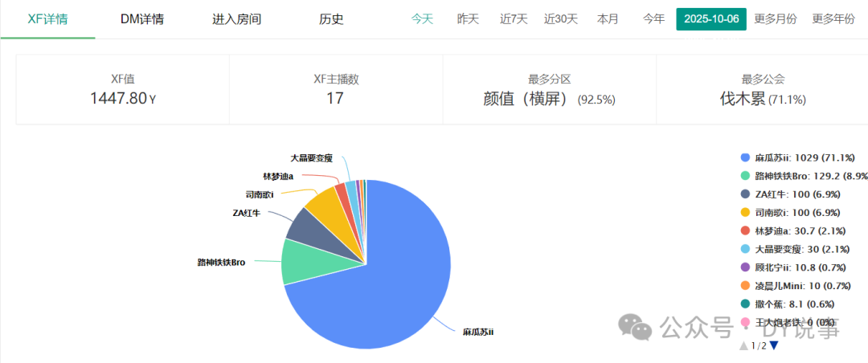The image size is (868, 363).
Task: Open the 更多年份 dropdown
Action: point(833,18)
